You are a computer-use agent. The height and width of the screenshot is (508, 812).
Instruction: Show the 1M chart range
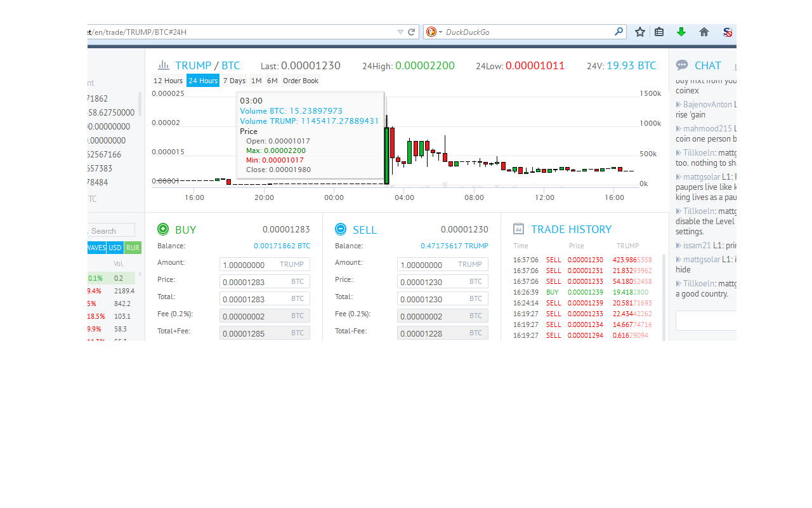(256, 81)
